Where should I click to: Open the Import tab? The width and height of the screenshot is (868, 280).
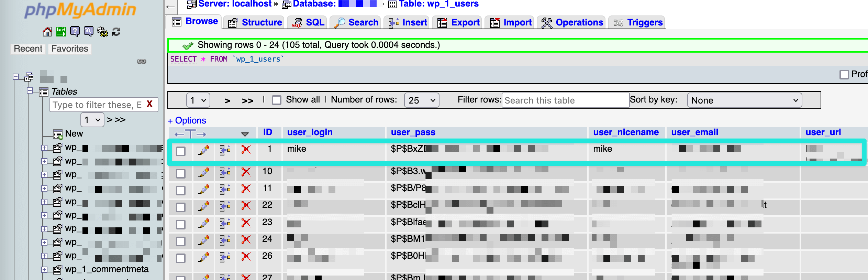(x=510, y=22)
